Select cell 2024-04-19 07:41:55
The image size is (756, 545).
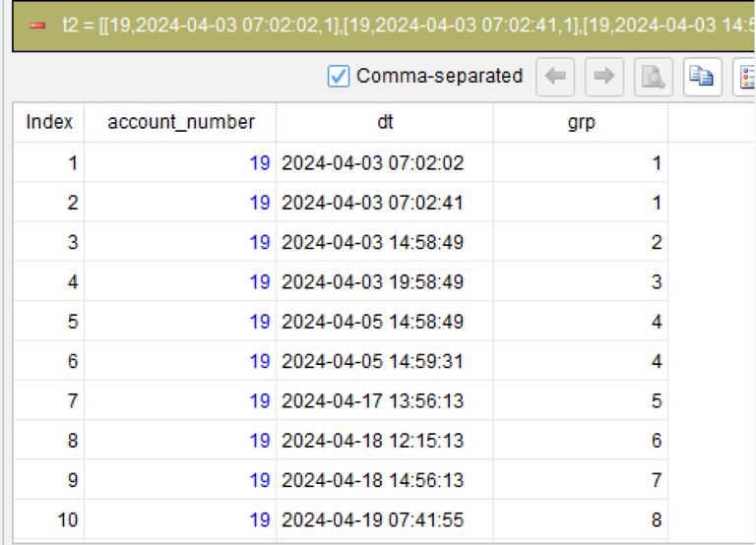click(x=385, y=520)
